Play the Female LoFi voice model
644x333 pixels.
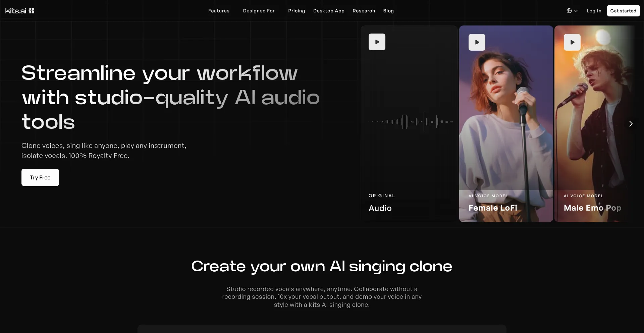coord(477,42)
